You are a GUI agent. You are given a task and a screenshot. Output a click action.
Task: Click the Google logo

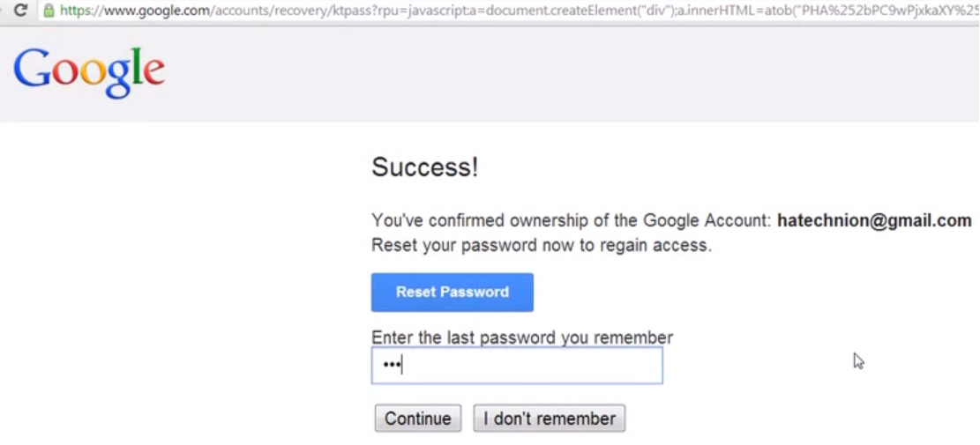point(89,71)
